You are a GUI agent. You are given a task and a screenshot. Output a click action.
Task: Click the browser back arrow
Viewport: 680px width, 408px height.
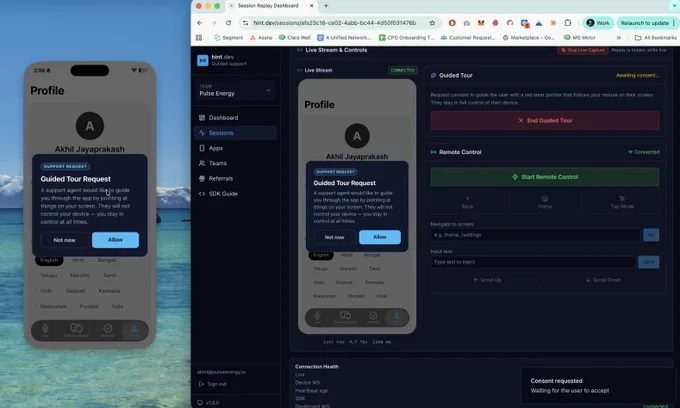click(x=199, y=23)
